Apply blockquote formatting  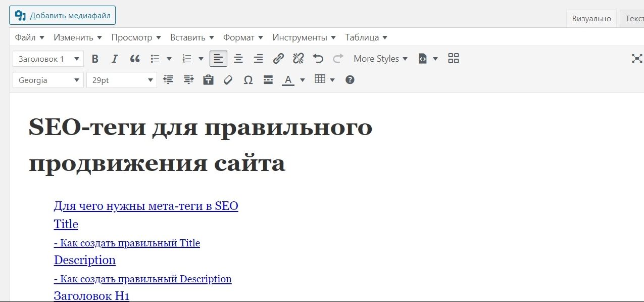(135, 59)
